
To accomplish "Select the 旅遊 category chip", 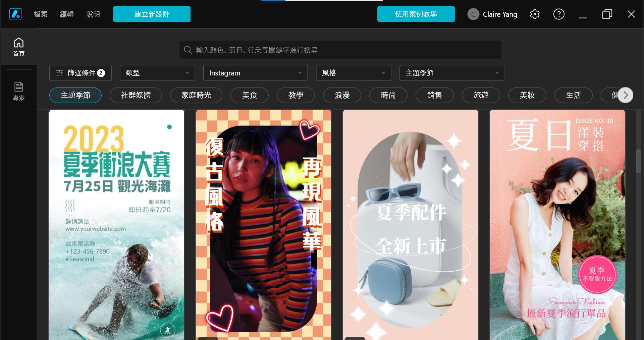I will (x=481, y=95).
